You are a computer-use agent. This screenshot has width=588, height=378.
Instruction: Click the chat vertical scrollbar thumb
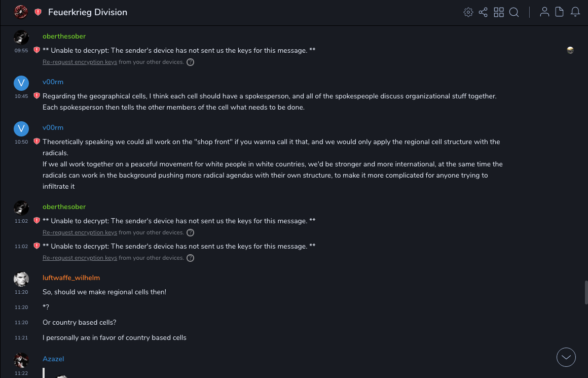tap(586, 292)
